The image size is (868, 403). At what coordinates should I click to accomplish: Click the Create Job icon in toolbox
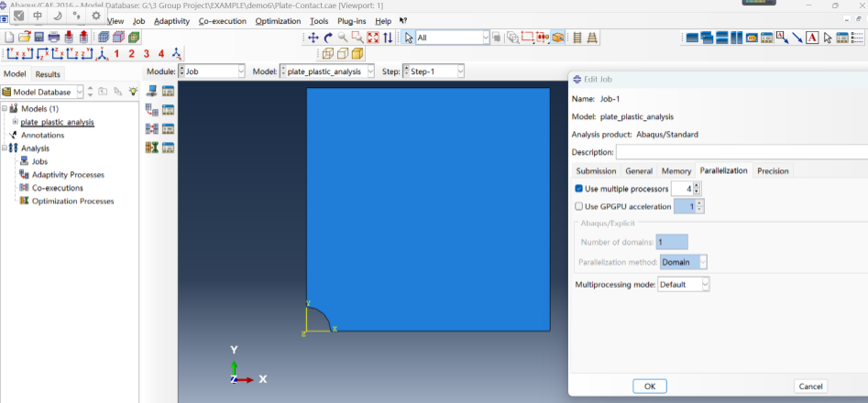tap(152, 91)
